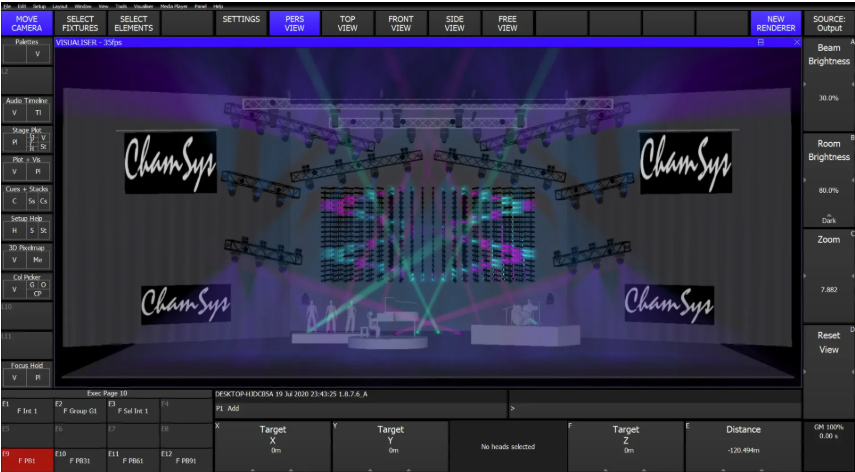Click Distance encoder showing -120.494m
The height and width of the screenshot is (472, 855).
click(743, 446)
